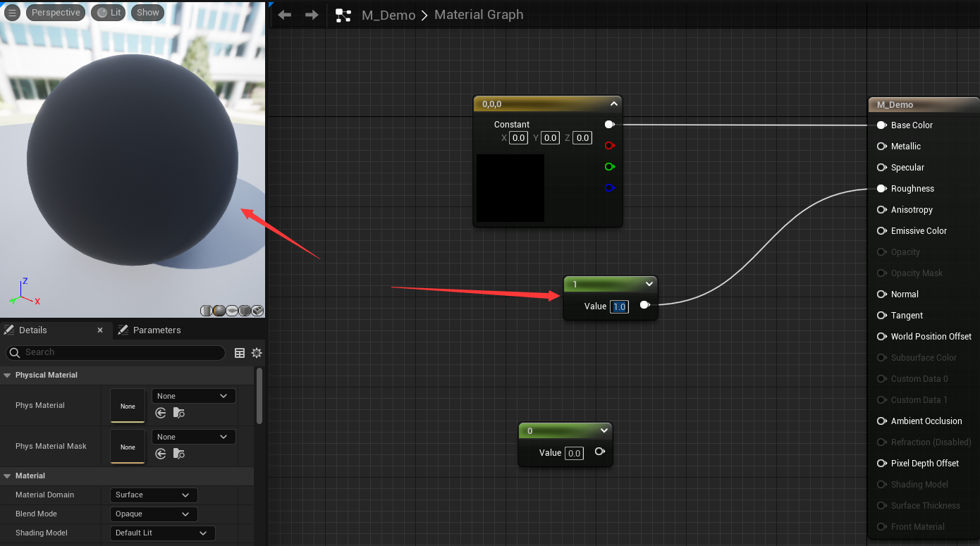
Task: Open the Blend Mode dropdown
Action: (154, 514)
